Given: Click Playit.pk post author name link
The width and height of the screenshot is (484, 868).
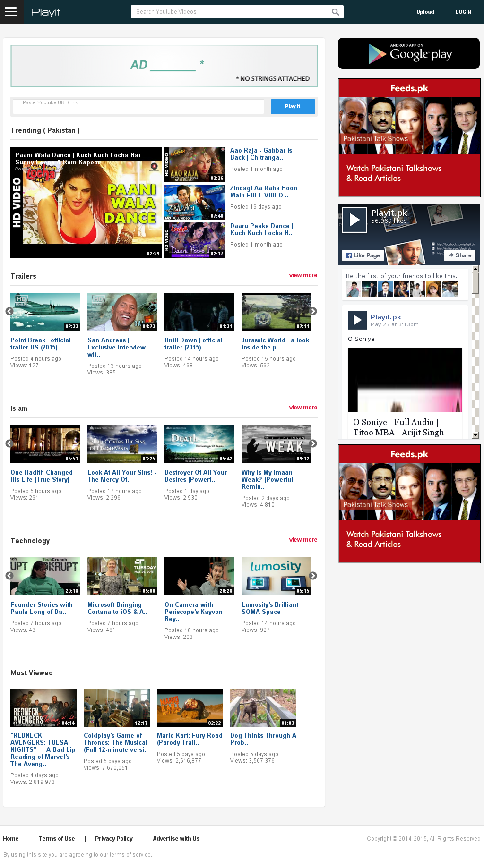Looking at the screenshot, I should [x=386, y=317].
